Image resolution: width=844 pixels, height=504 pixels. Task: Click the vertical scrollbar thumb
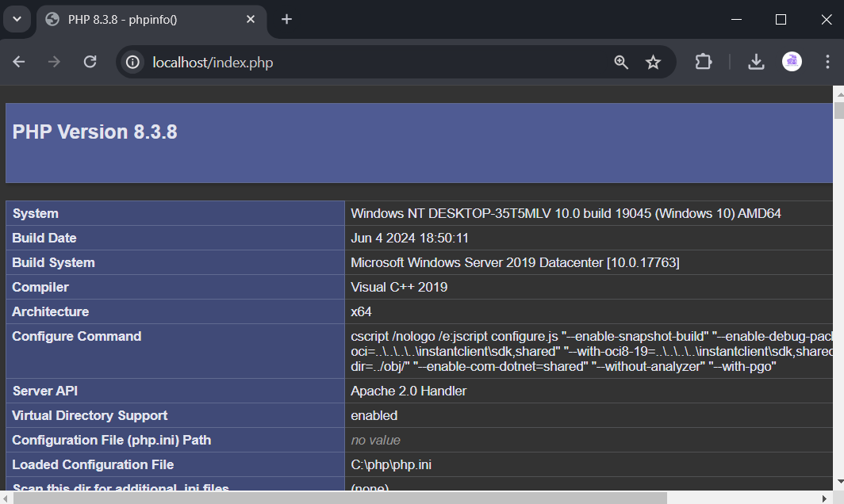(839, 110)
